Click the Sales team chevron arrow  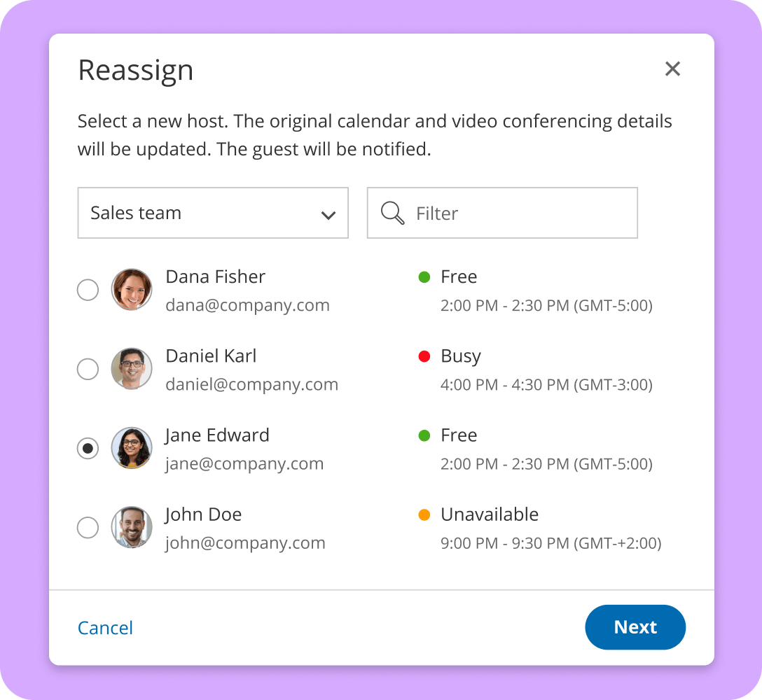click(328, 215)
